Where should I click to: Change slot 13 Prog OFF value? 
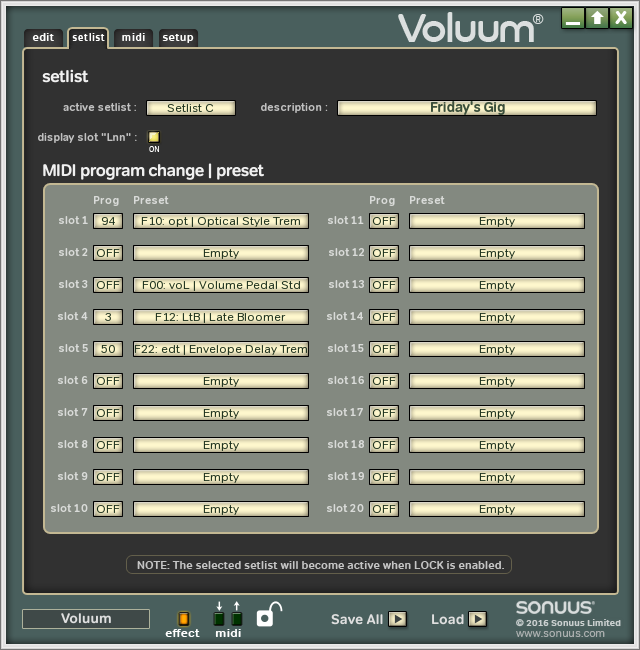(x=384, y=285)
